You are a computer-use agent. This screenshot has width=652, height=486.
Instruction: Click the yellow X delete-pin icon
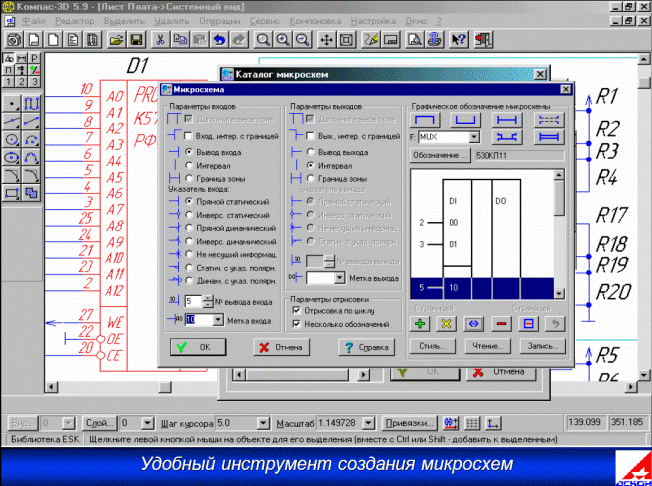[447, 324]
